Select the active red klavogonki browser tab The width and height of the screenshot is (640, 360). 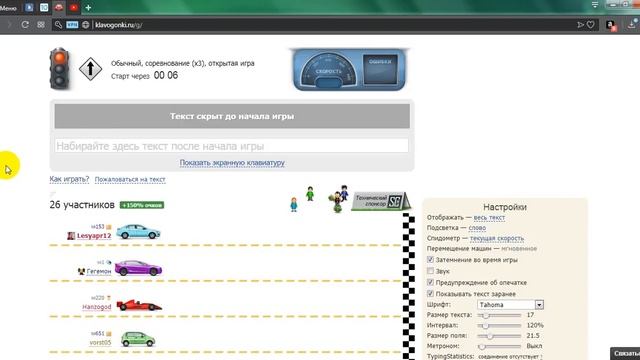(x=59, y=7)
